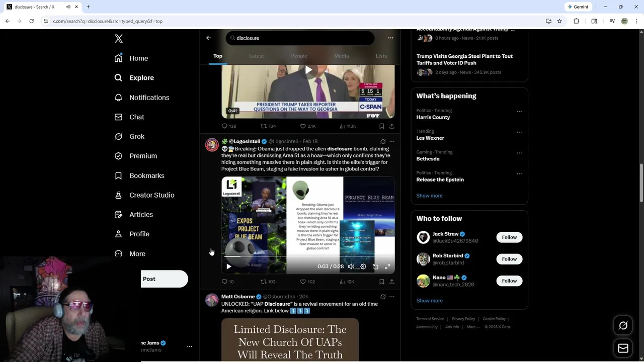Click the Post button
The image size is (644, 362).
click(x=164, y=279)
